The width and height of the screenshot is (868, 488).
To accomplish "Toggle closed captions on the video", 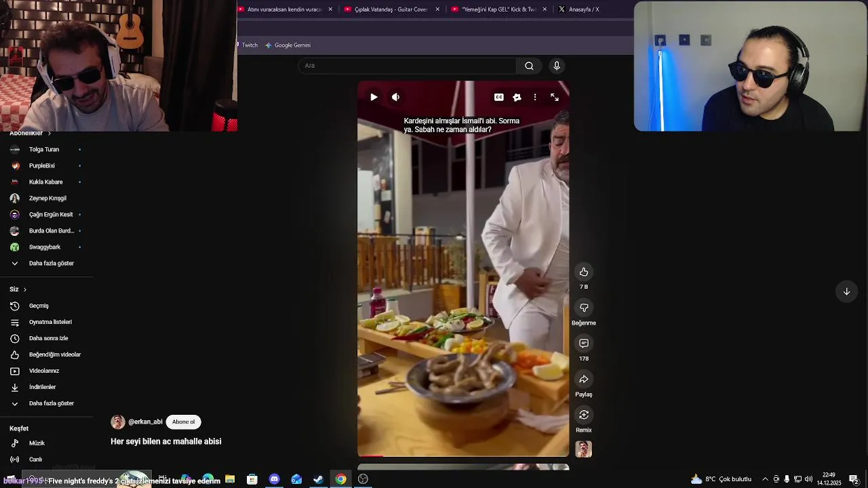I will click(x=499, y=97).
